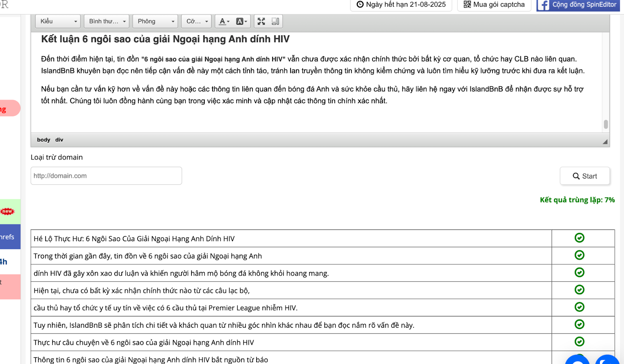Screen dimensions: 624x364
Task: Click the Start search button
Action: (585, 176)
